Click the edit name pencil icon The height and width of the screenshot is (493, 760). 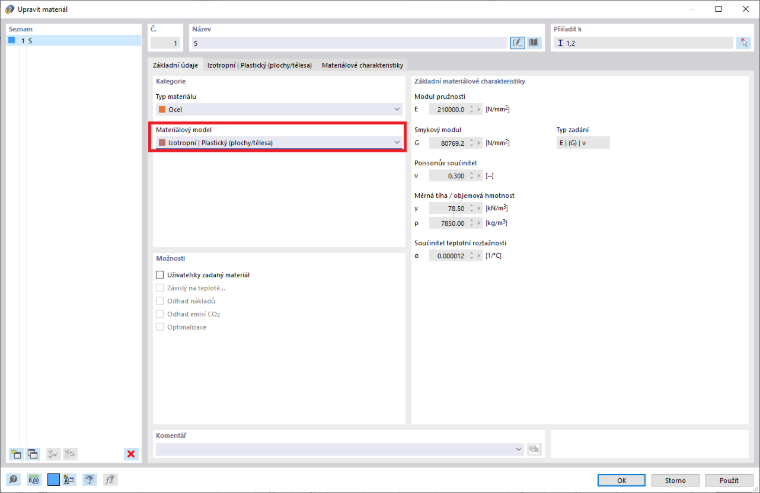point(517,43)
